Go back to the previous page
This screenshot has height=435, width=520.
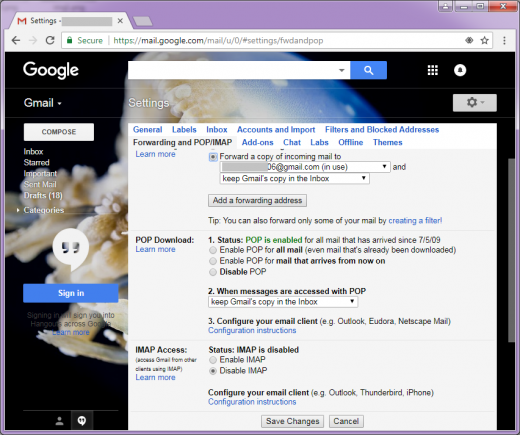pyautogui.click(x=16, y=41)
